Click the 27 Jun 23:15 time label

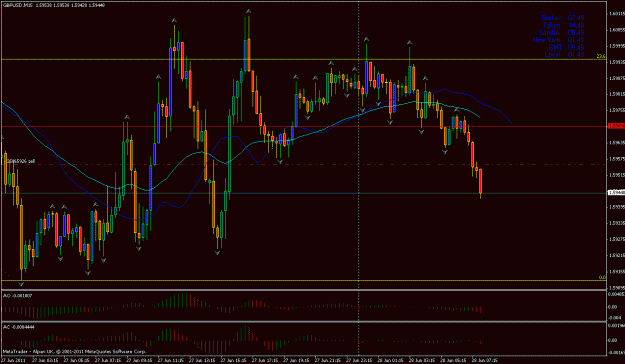[359, 360]
